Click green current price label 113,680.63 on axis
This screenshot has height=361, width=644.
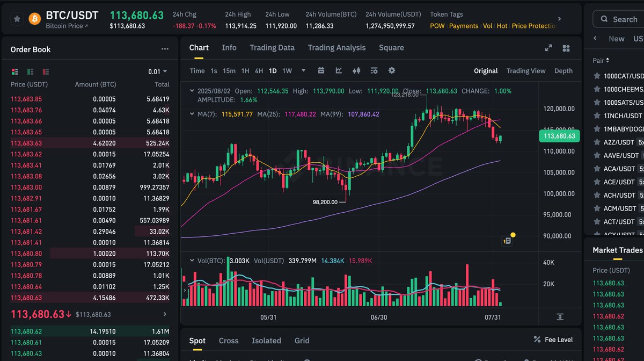pos(559,136)
